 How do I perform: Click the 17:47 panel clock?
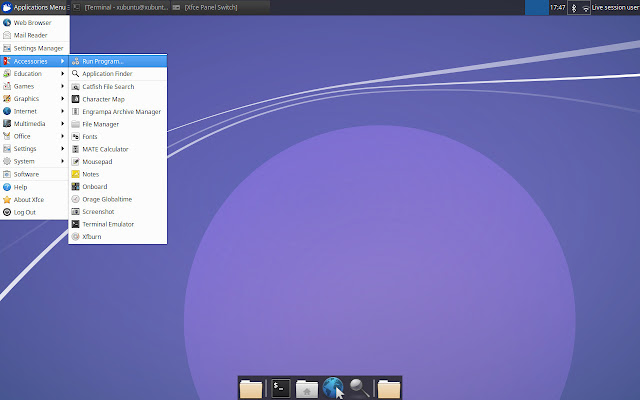coord(557,7)
